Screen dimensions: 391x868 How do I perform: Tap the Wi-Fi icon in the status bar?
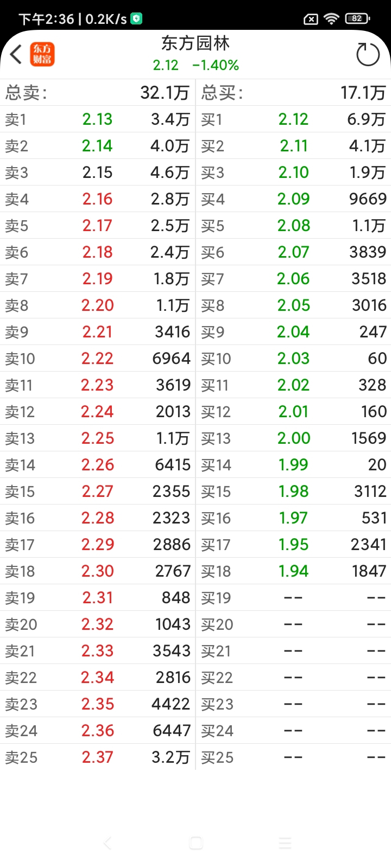(331, 19)
